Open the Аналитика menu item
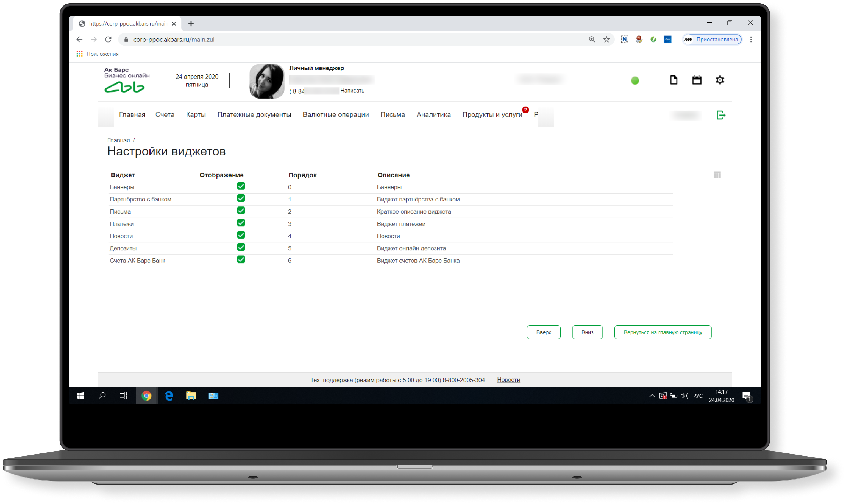This screenshot has height=504, width=846. click(x=433, y=115)
